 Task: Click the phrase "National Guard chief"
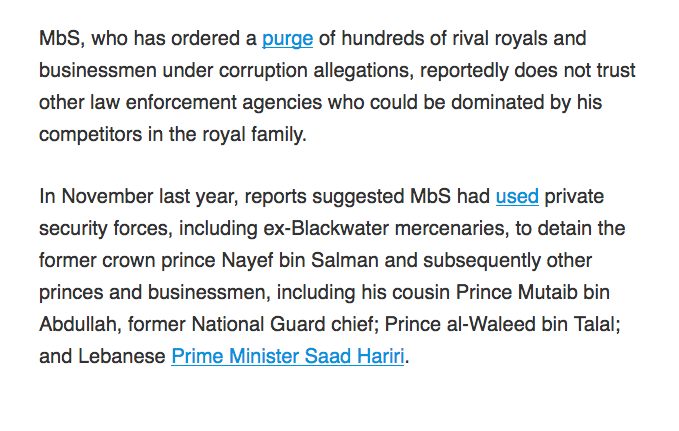pyautogui.click(x=285, y=324)
